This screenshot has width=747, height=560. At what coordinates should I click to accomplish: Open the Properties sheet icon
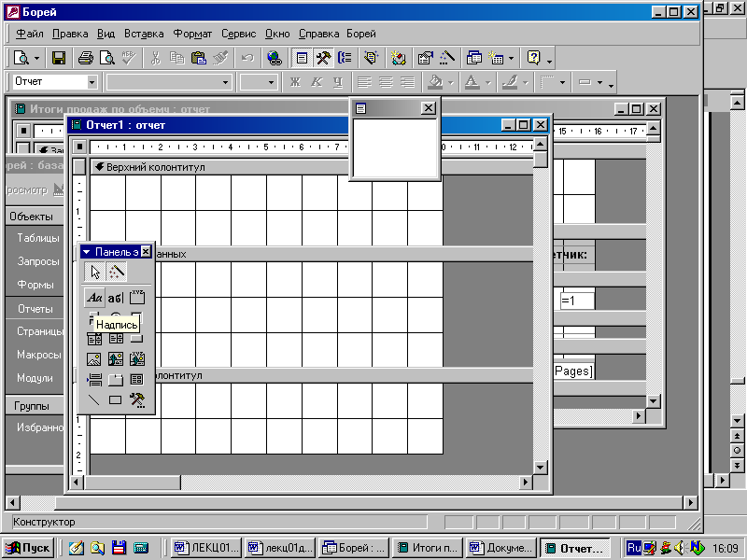[x=425, y=58]
